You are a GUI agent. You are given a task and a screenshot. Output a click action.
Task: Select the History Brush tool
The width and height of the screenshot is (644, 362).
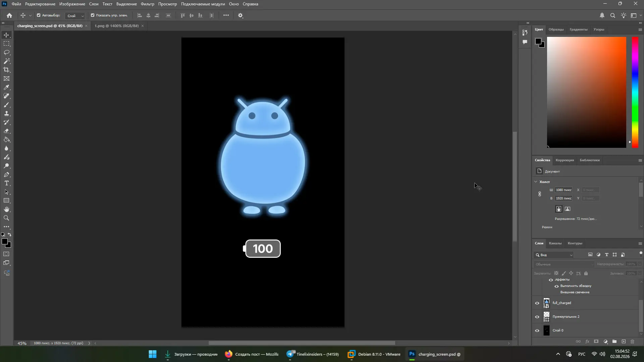pos(6,122)
